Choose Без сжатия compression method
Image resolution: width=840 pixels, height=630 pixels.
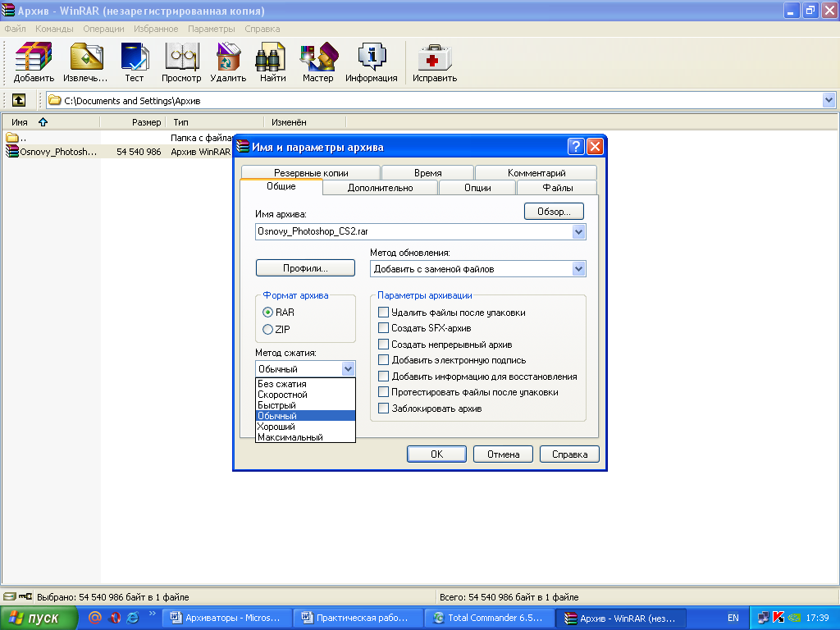305,384
